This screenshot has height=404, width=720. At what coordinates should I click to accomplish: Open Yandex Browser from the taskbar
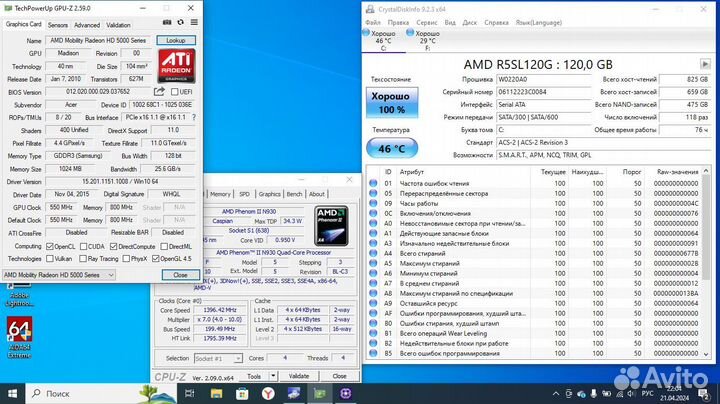click(x=268, y=393)
